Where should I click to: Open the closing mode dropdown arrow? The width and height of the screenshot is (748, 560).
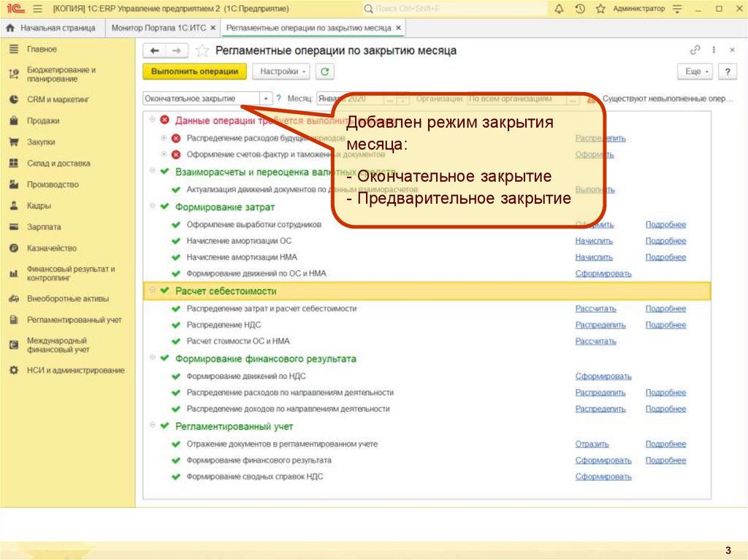pyautogui.click(x=266, y=98)
